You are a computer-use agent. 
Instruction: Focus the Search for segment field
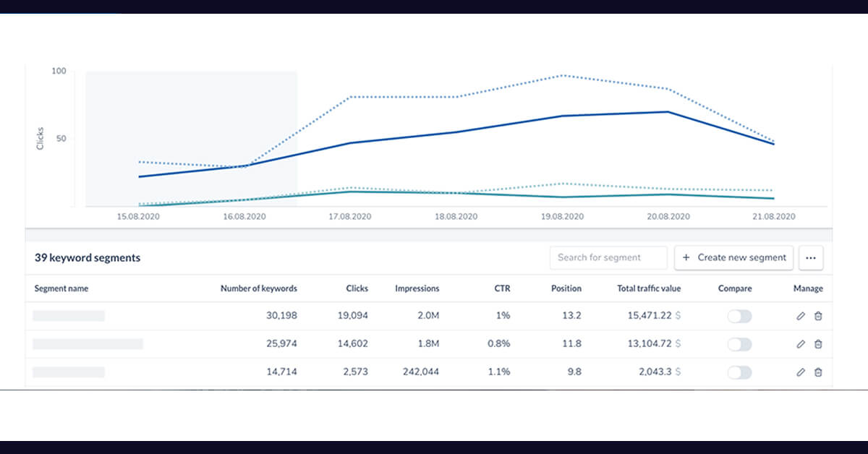click(x=608, y=257)
